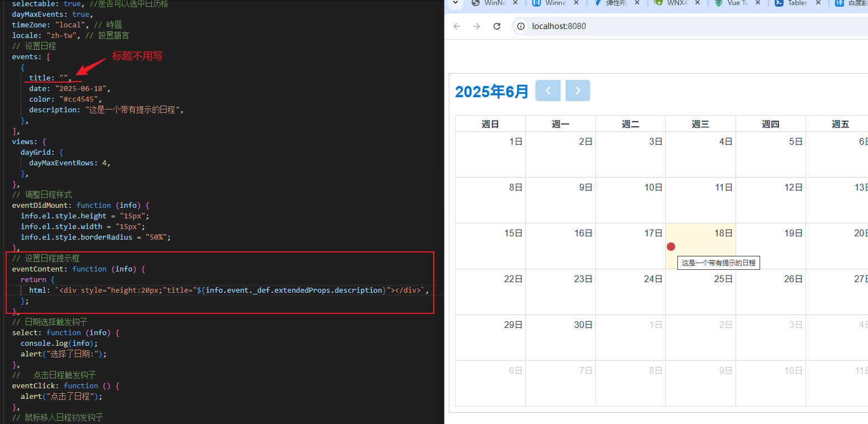868x424 pixels.
Task: Select the 29日 date cell
Action: point(490,337)
